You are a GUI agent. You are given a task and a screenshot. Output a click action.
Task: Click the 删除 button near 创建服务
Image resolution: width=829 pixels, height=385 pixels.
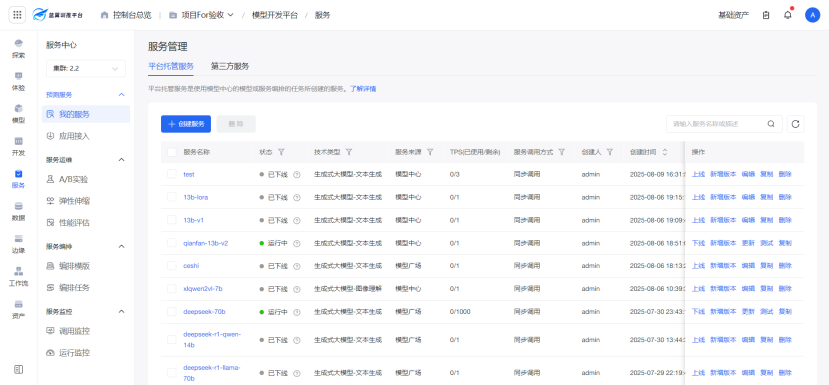pos(236,124)
